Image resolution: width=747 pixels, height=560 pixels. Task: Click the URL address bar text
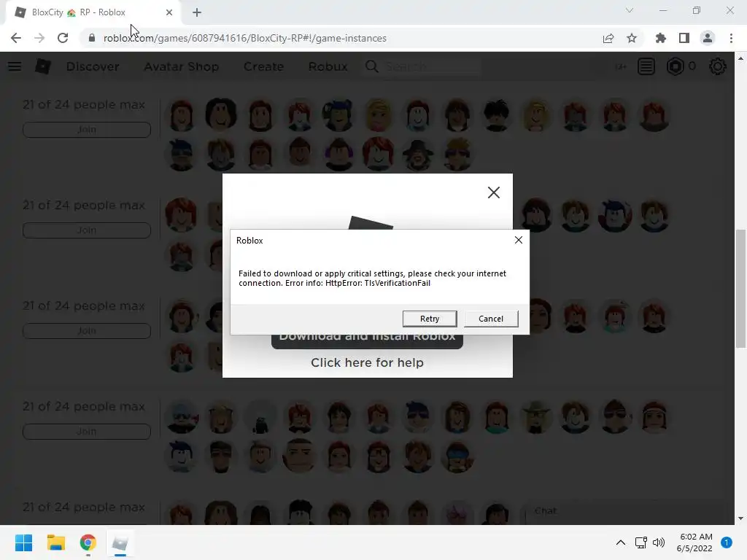[245, 38]
